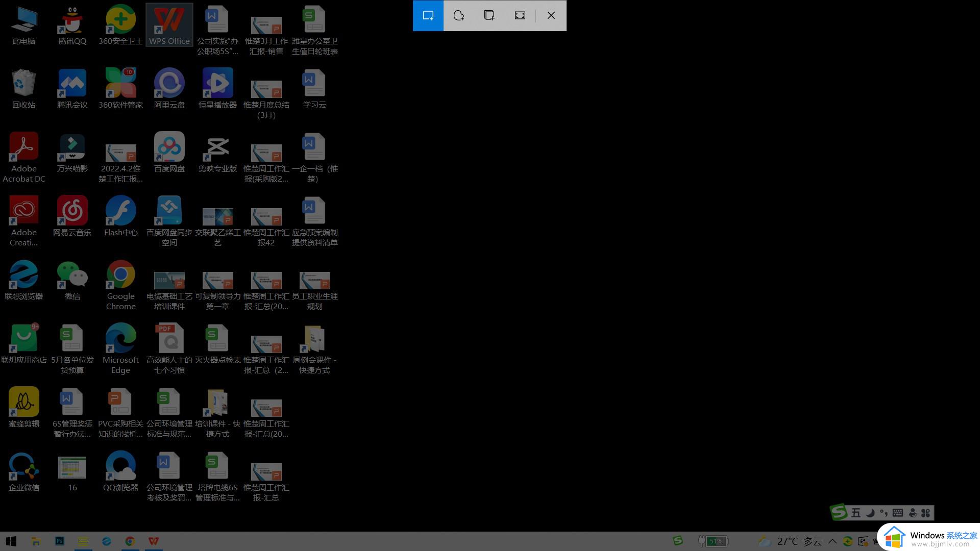Open the 微信 WeChat shortcut

pyautogui.click(x=72, y=280)
